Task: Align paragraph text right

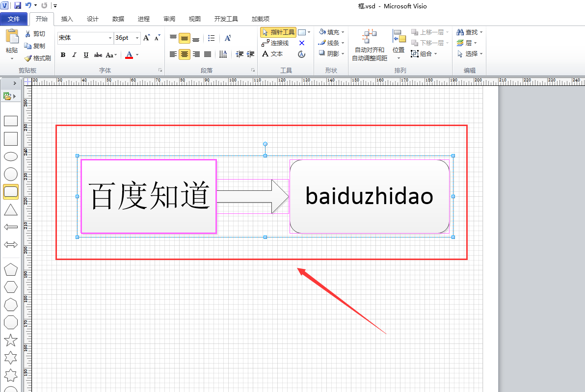Action: pyautogui.click(x=196, y=54)
